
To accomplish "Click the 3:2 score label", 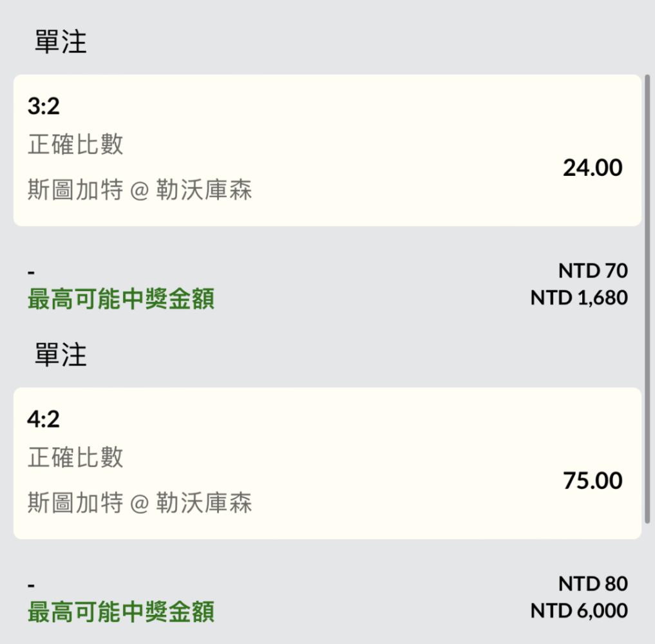I will [x=43, y=106].
